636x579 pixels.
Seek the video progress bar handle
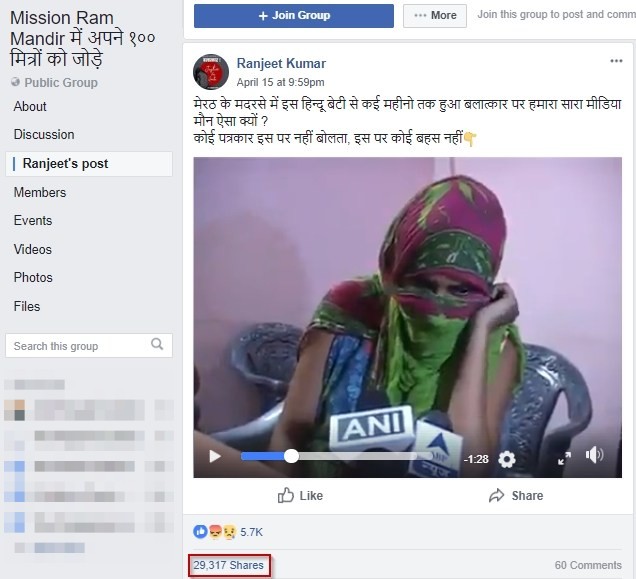[291, 456]
